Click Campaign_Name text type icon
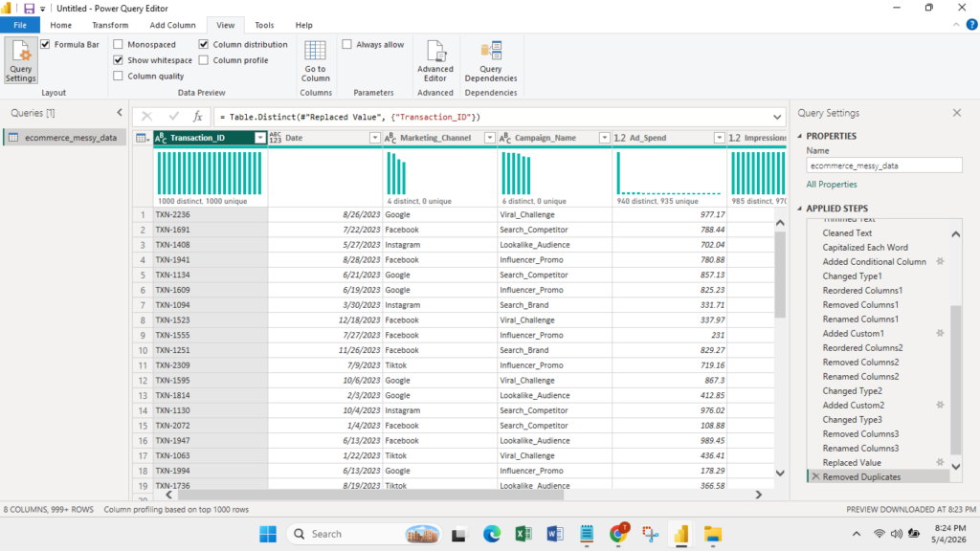The height and width of the screenshot is (551, 980). [x=505, y=138]
